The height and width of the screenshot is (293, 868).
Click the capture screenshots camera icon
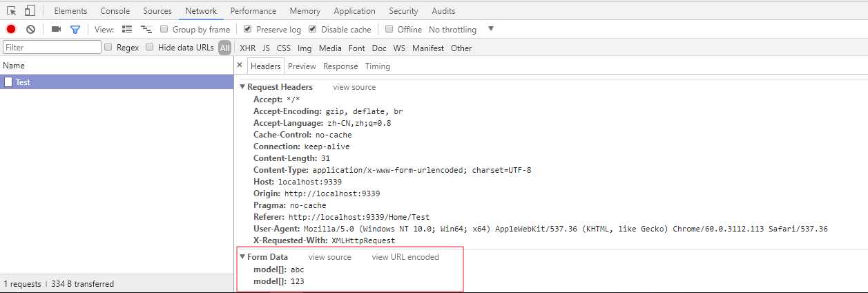tap(57, 29)
